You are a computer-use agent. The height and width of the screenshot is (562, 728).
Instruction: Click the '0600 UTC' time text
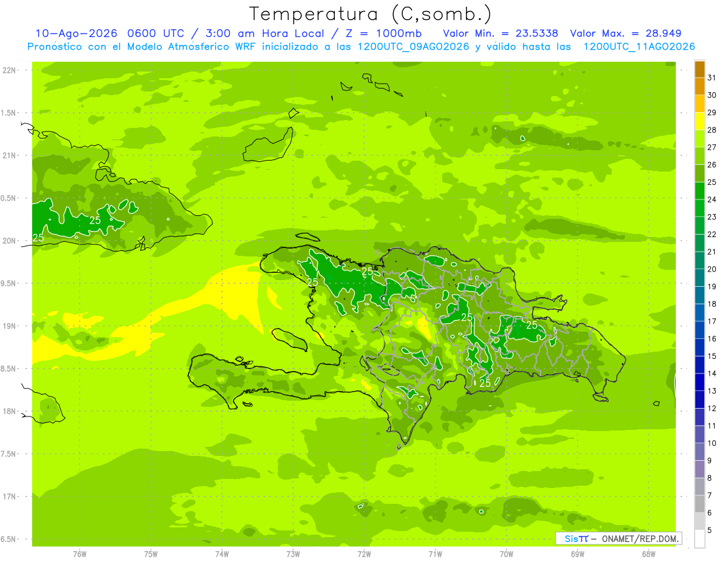(157, 33)
